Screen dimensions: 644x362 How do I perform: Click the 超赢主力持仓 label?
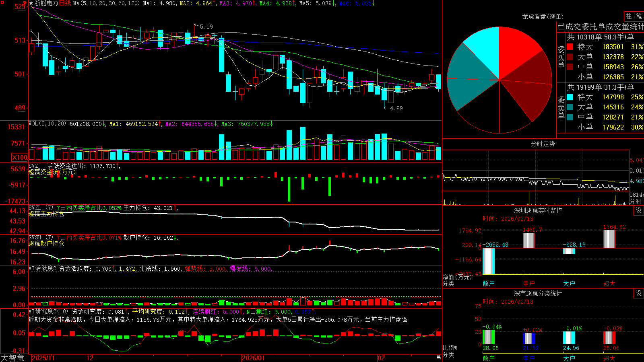[46, 214]
